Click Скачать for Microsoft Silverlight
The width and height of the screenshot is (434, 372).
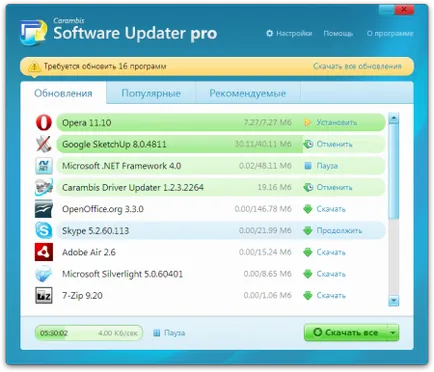(x=331, y=274)
